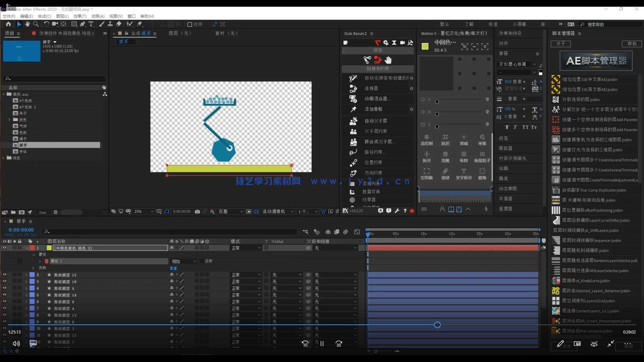644x362 pixels.
Task: Select the 车子 composition in project list
Action: 23,113
